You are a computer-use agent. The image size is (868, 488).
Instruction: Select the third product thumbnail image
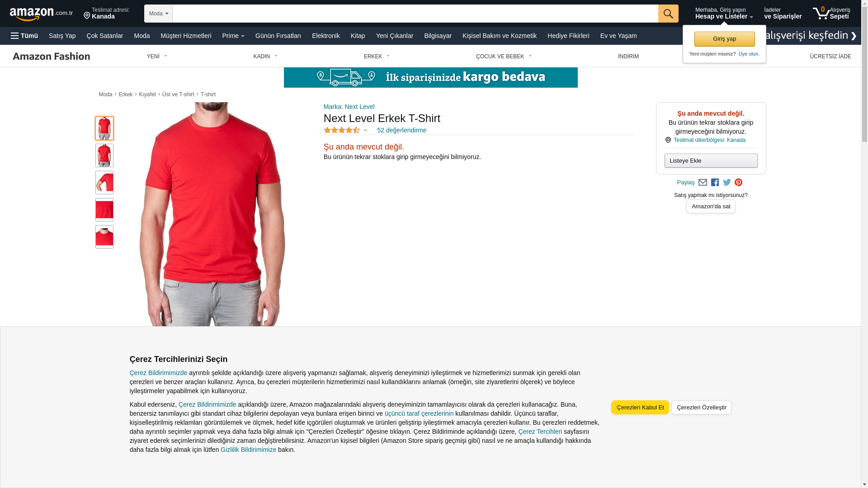(x=104, y=183)
